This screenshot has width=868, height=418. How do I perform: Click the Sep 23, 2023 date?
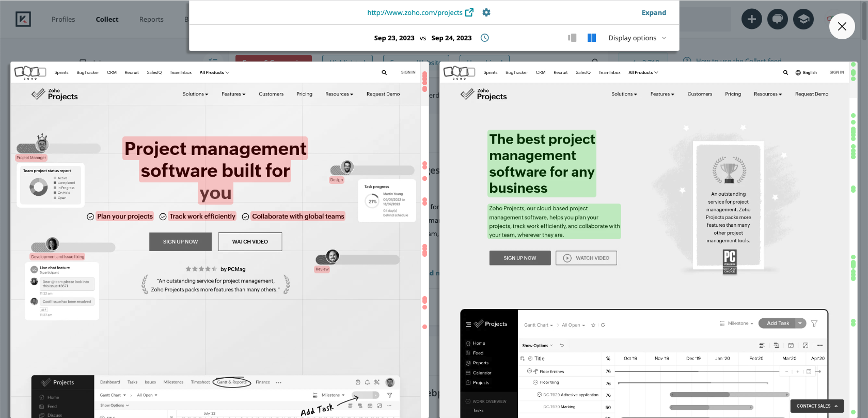[394, 38]
